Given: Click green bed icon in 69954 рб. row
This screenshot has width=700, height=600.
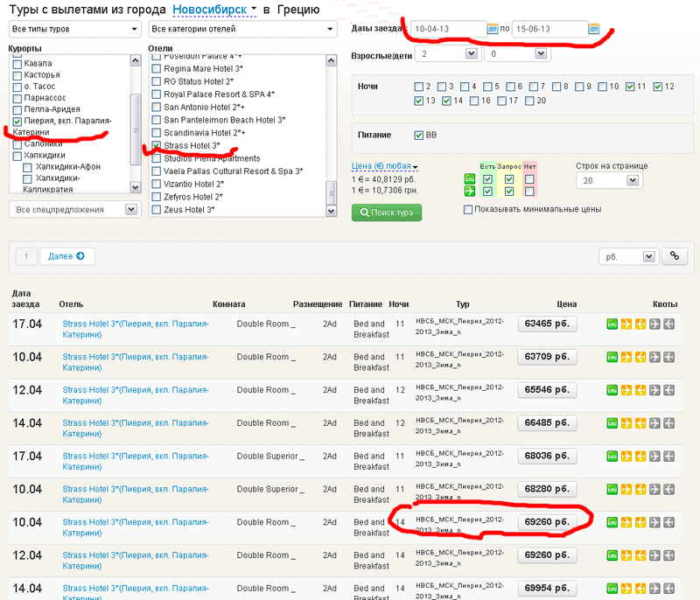Looking at the screenshot, I should pos(612,588).
